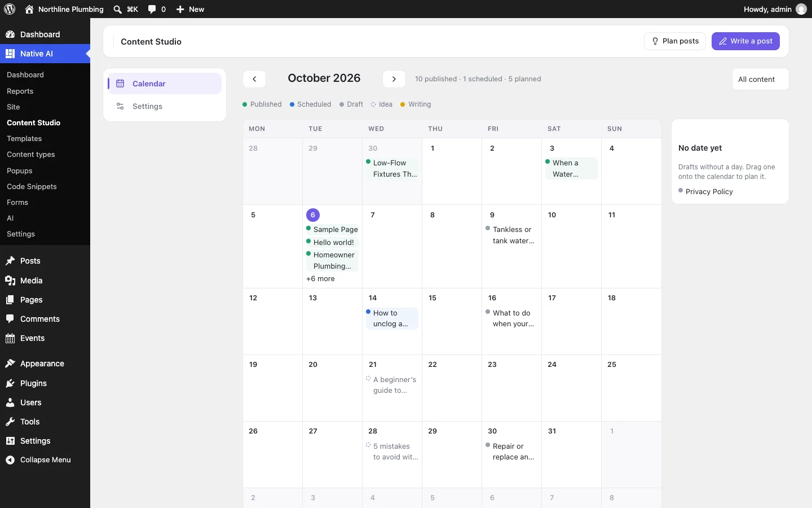
Task: Open the 'How to unclog a...' scheduled post
Action: click(392, 318)
